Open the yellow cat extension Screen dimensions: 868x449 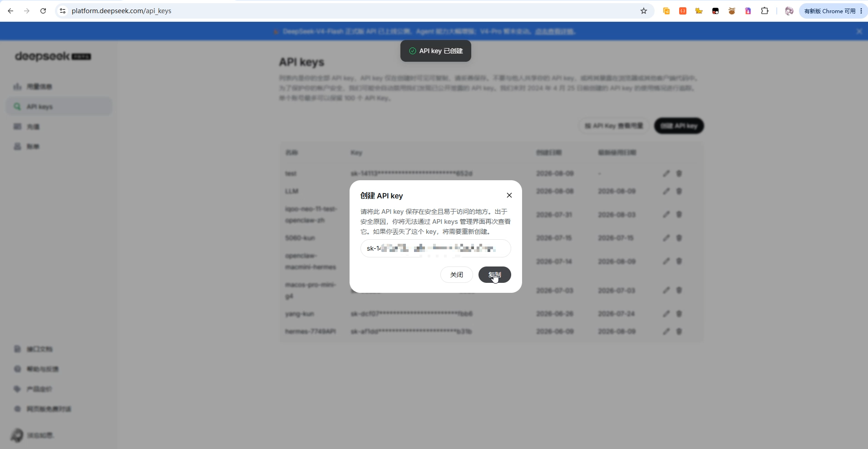pyautogui.click(x=699, y=11)
